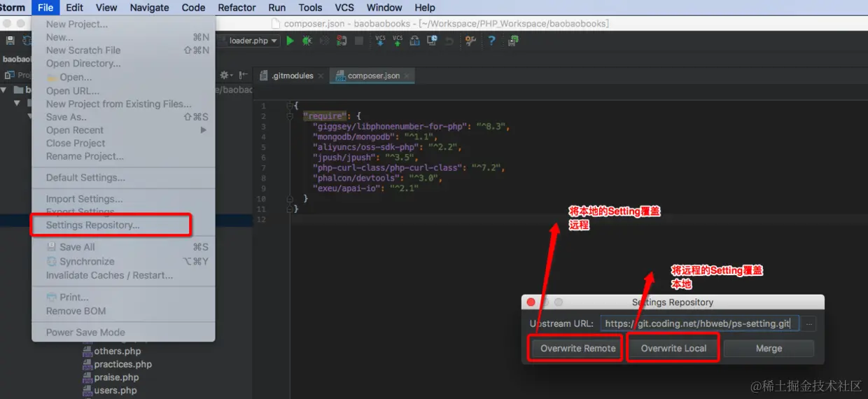Image resolution: width=868 pixels, height=399 pixels.
Task: Click the Overwrite Local button
Action: click(673, 348)
